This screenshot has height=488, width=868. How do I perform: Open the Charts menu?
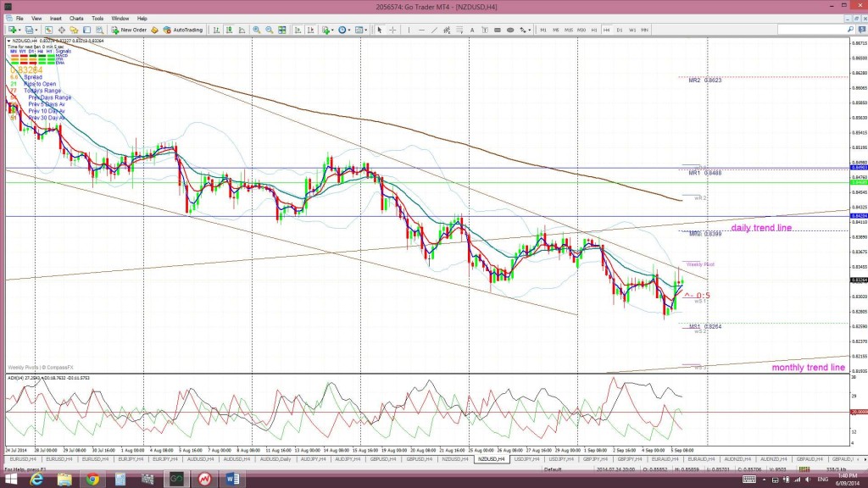tap(76, 18)
